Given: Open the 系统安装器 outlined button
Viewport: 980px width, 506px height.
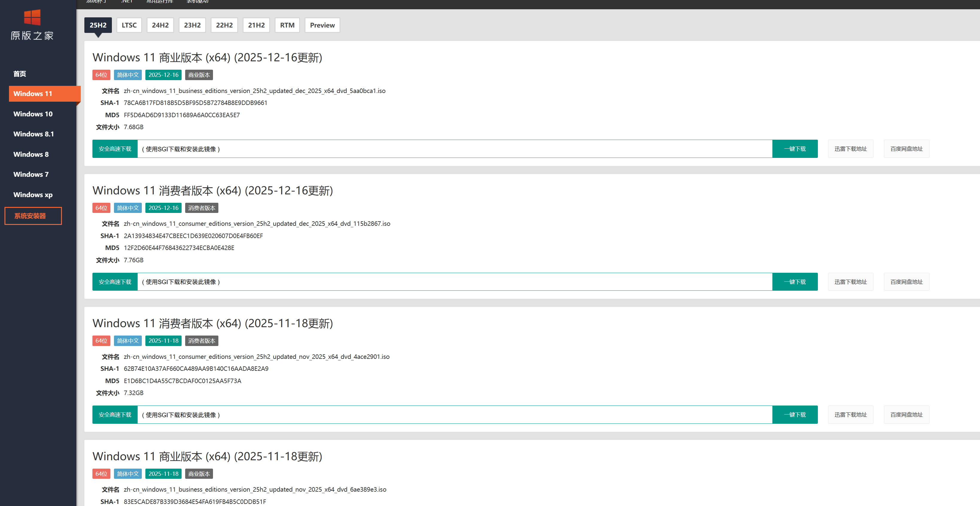Looking at the screenshot, I should [x=33, y=216].
